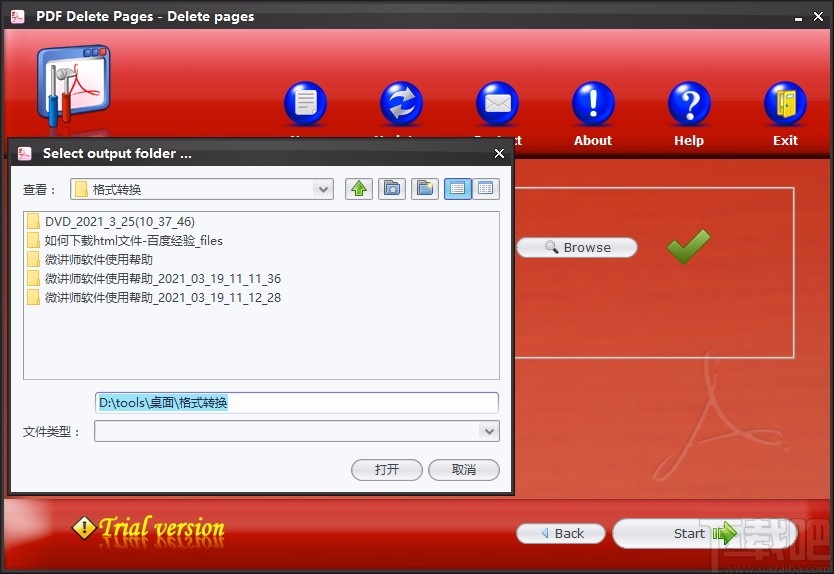
Task: Click the Trial version warning label
Action: (x=162, y=528)
